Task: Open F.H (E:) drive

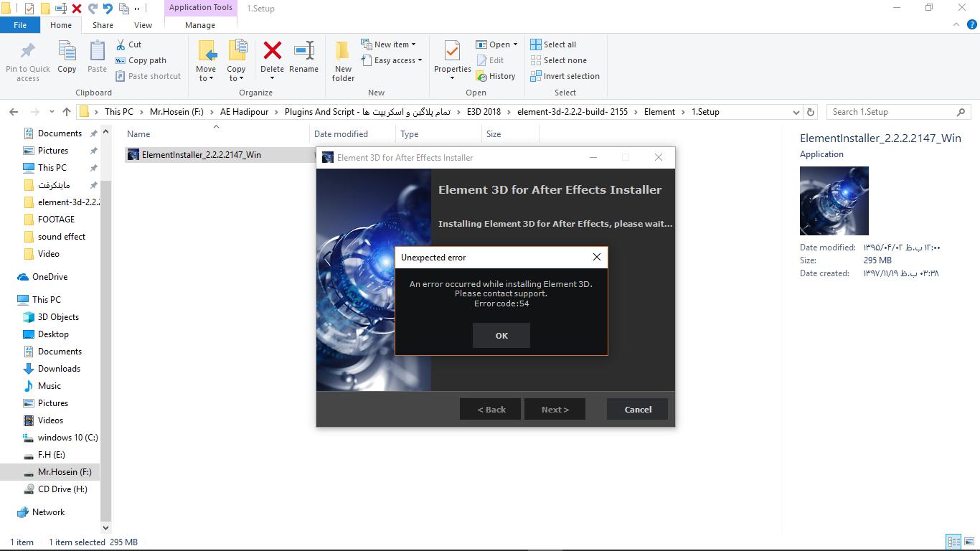Action: [52, 455]
